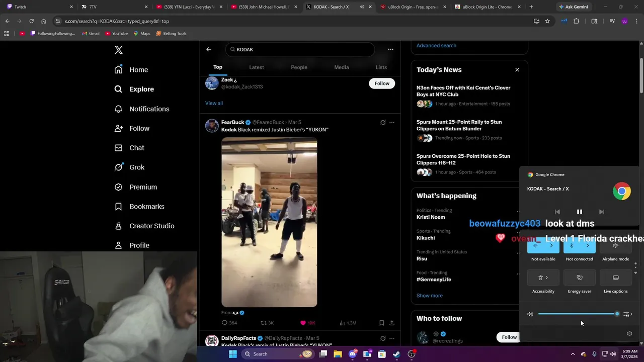
Task: Reply to FearBuck post (364)
Action: click(229, 323)
